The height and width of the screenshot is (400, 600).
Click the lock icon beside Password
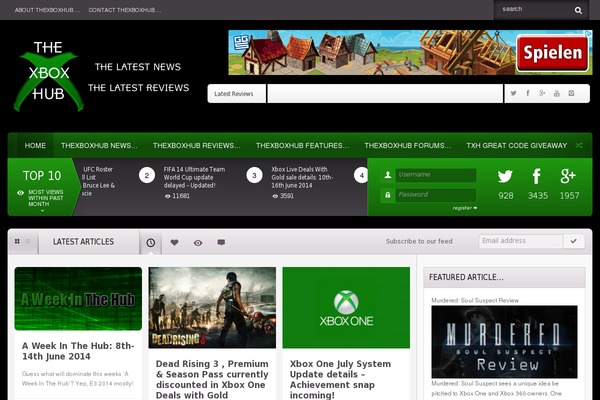point(388,195)
